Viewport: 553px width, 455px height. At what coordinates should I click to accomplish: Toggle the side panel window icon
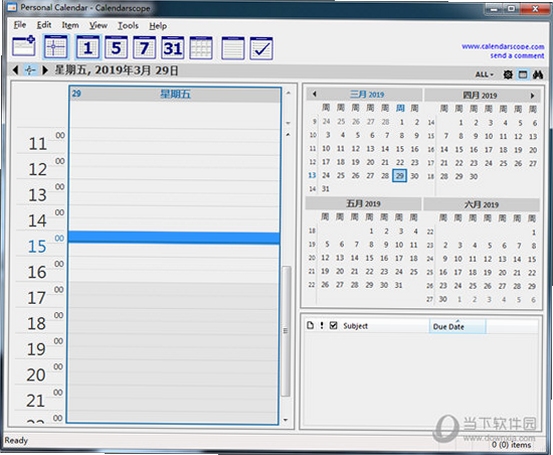(x=523, y=74)
